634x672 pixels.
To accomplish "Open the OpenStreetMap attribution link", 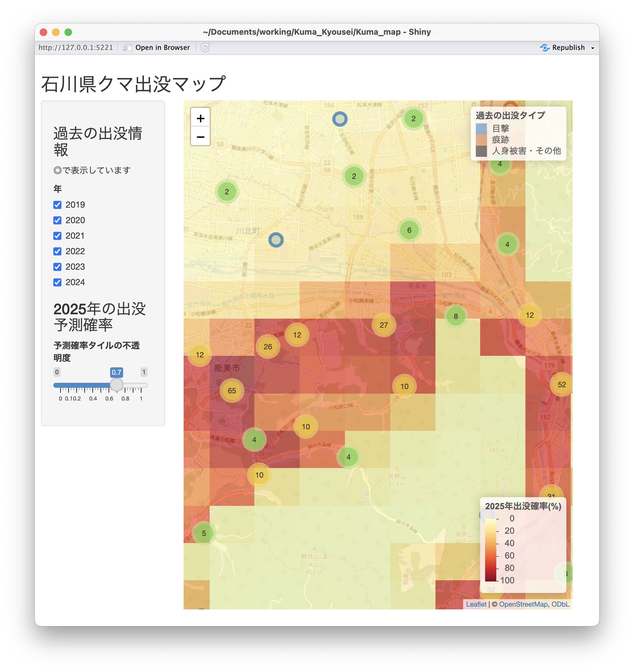I will pyautogui.click(x=523, y=604).
